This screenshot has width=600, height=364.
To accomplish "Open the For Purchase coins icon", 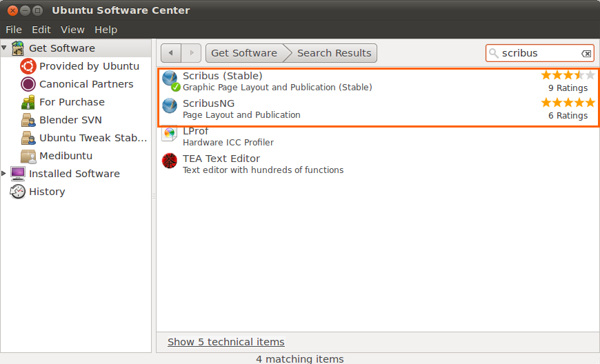I will (28, 102).
